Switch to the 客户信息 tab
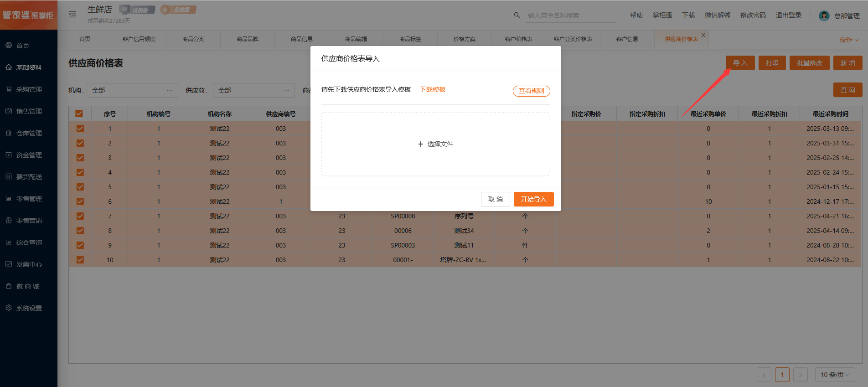Viewport: 868px width, 387px height. 627,39
